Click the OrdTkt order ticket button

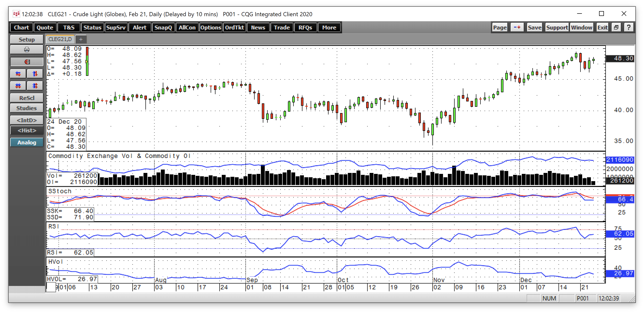point(234,28)
